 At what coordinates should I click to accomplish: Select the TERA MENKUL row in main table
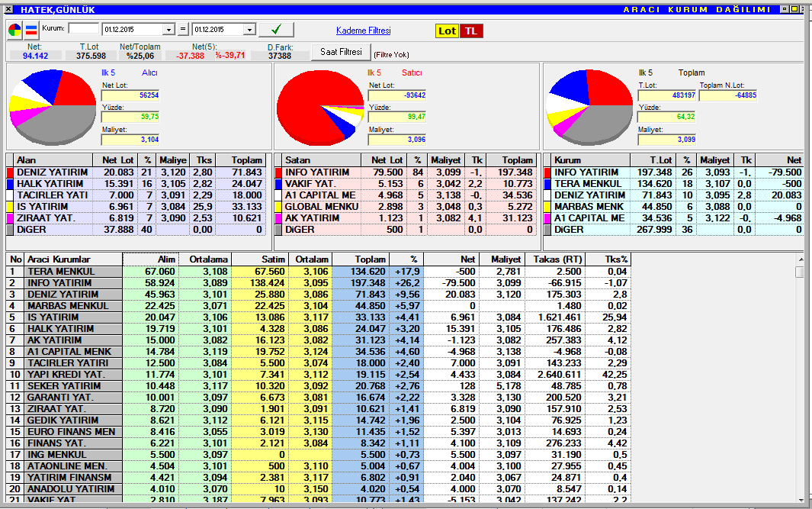pyautogui.click(x=73, y=272)
